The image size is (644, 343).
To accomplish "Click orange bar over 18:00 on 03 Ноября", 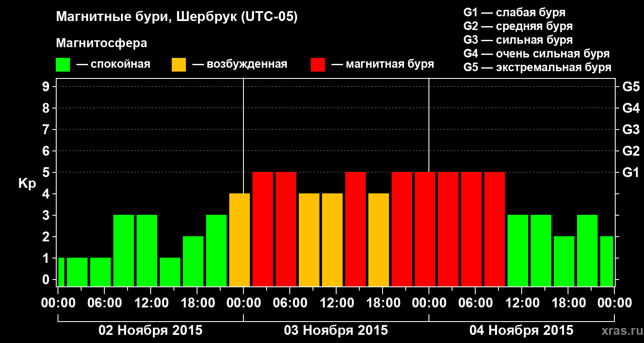I will [x=379, y=240].
